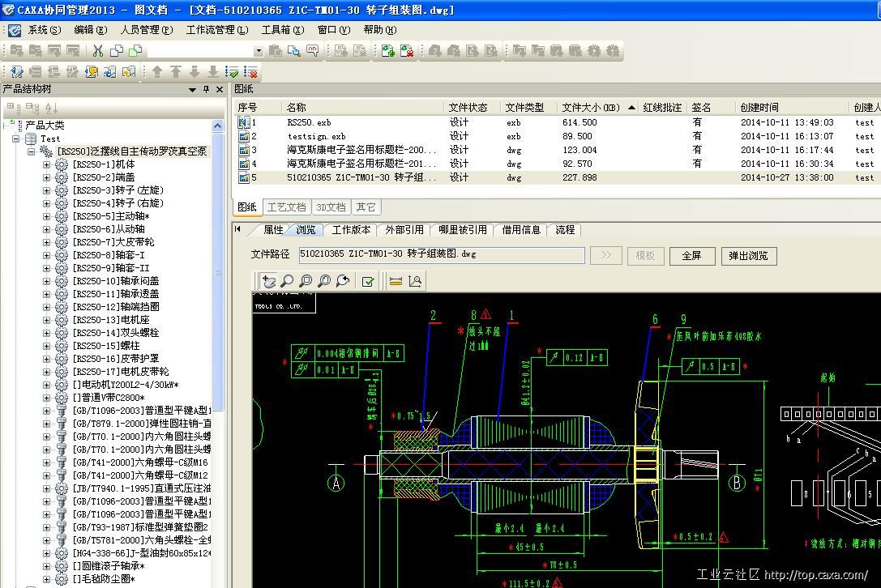Select [RS250-16]皮带护罩 tree item
Screen dimensions: 881x588
pyautogui.click(x=116, y=358)
